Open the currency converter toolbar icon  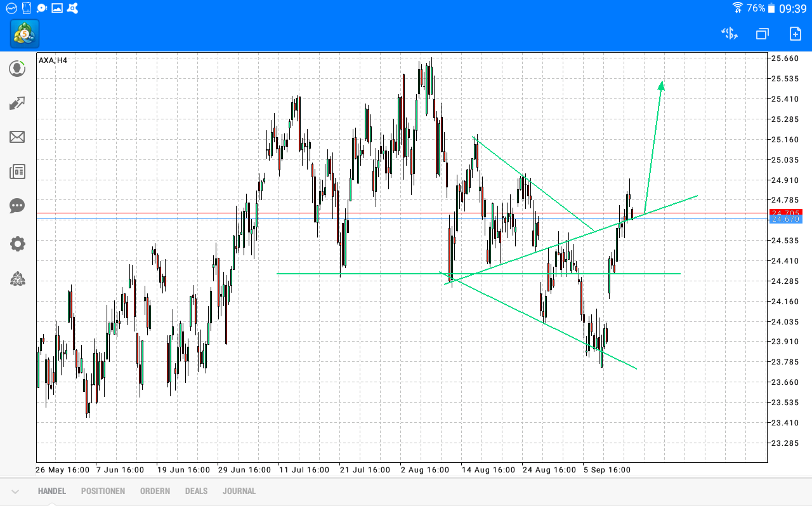click(729, 34)
